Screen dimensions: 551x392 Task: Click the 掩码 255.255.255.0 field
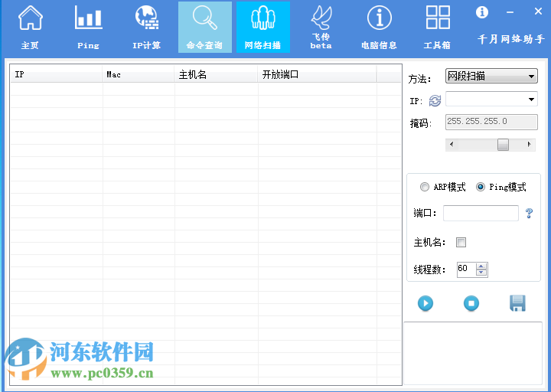(491, 122)
